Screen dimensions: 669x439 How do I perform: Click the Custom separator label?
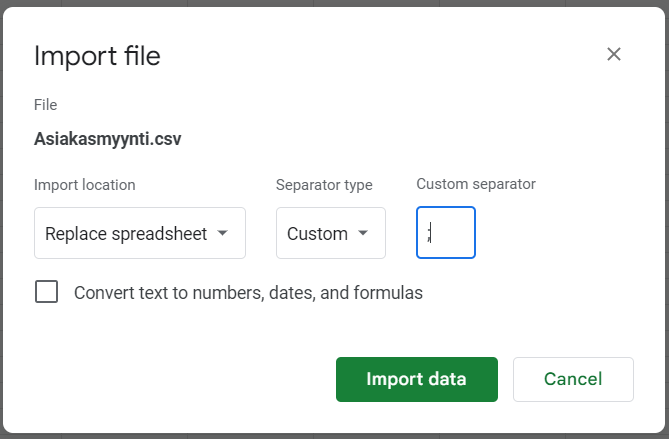pos(476,184)
